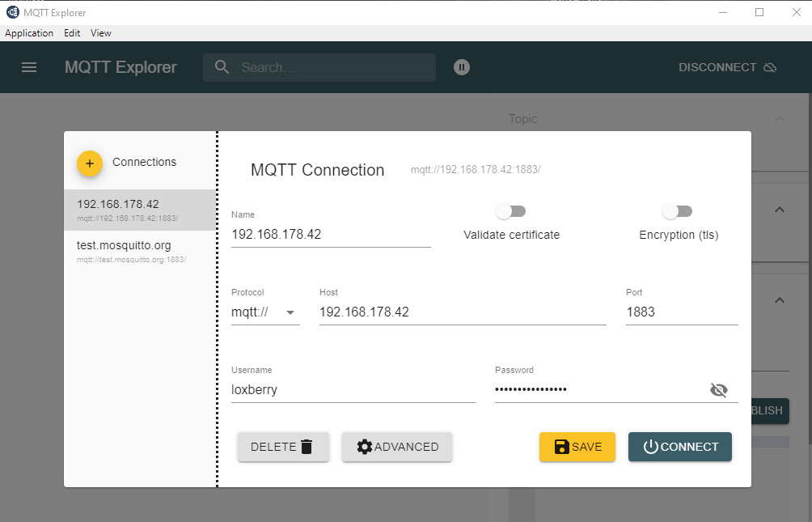
Task: Click the Search box in the header
Action: (x=319, y=67)
